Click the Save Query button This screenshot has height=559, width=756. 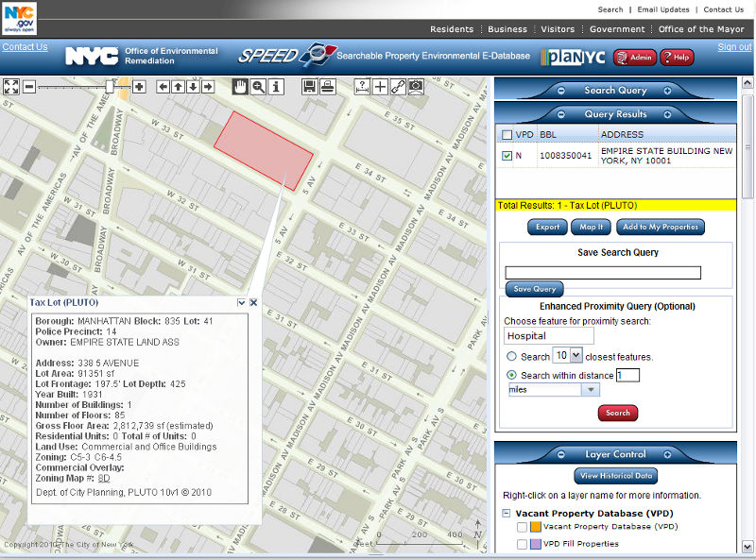tap(534, 289)
